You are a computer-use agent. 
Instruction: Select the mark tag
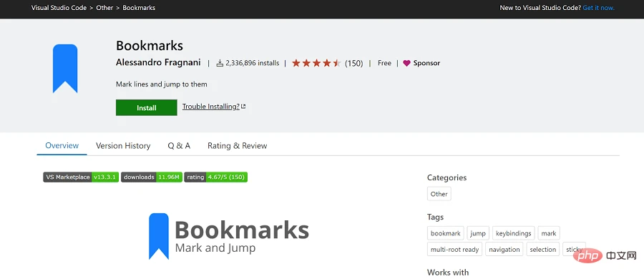549,233
